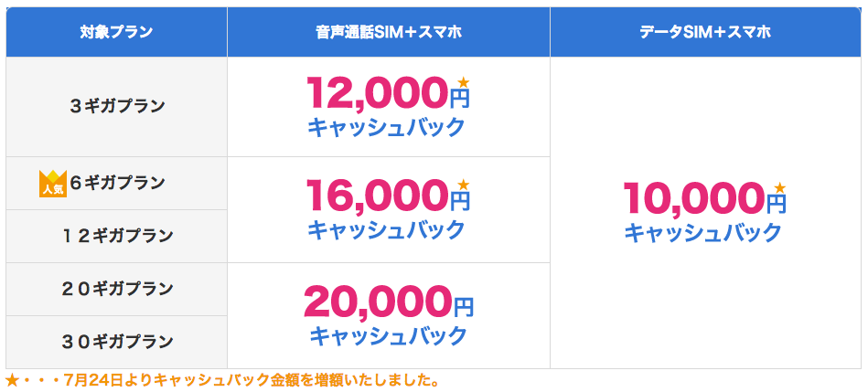This screenshot has width=868, height=392.
Task: Click the star beside 16,000円
Action: click(x=464, y=184)
